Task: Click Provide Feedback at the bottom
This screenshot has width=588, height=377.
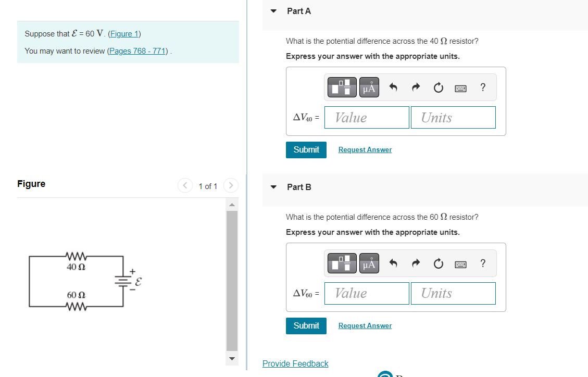Action: tap(295, 363)
